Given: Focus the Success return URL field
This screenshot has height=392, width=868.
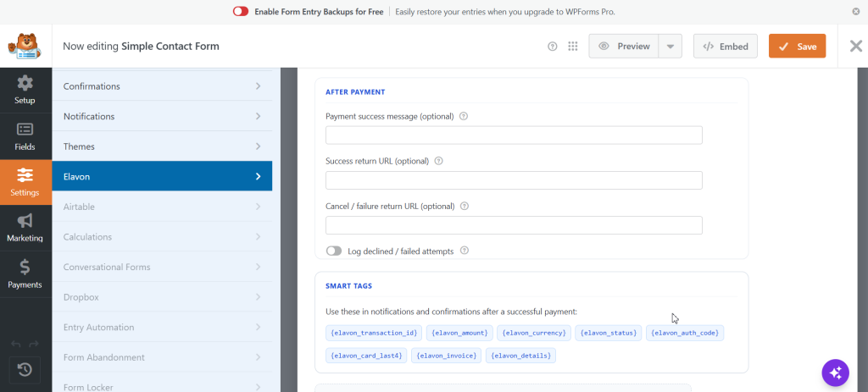Looking at the screenshot, I should coord(514,180).
